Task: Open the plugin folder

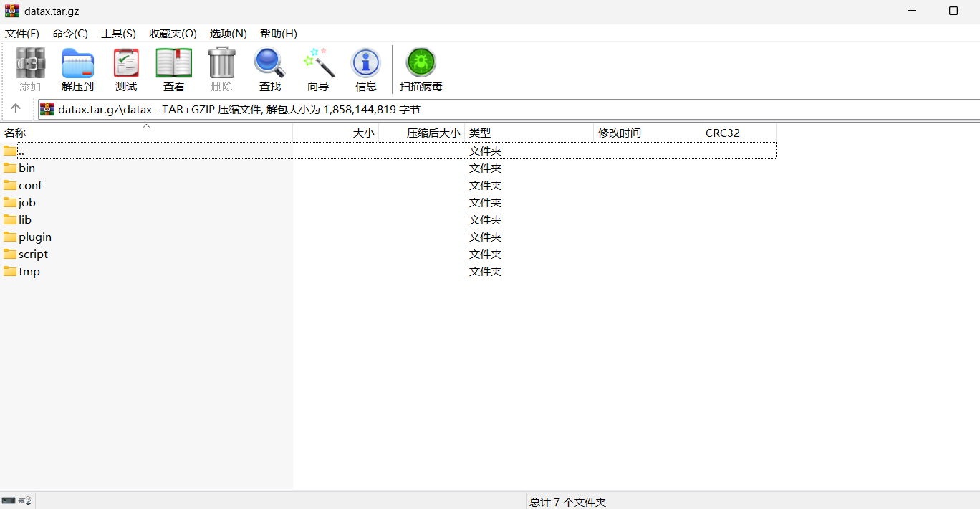Action: point(34,237)
